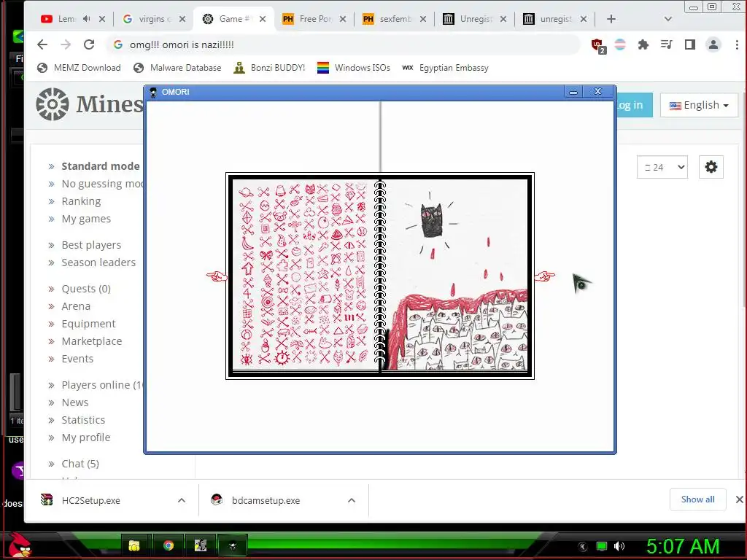Click OMORI left pointing hand arrow

point(217,276)
